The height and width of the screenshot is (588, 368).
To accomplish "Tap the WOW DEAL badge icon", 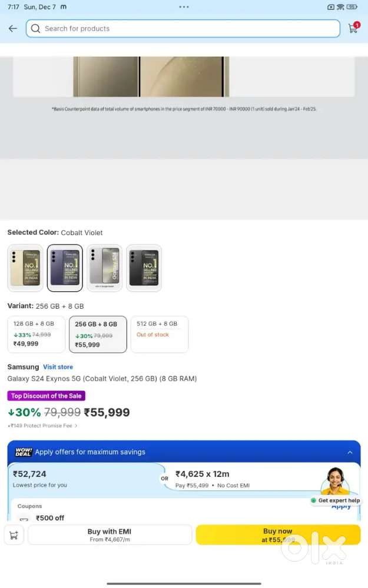I will click(23, 453).
